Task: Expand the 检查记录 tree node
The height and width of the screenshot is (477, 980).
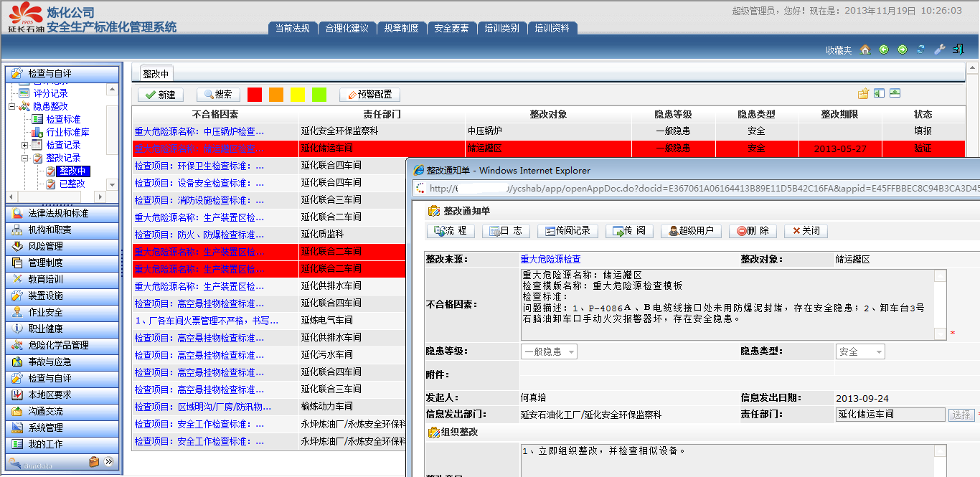Action: tap(25, 145)
